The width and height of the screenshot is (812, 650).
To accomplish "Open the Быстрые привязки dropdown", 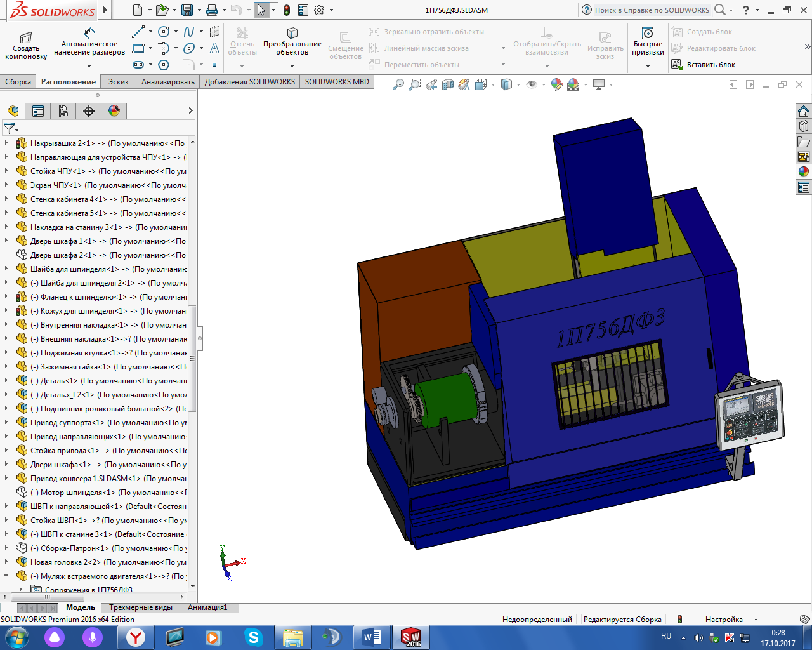I will [648, 65].
